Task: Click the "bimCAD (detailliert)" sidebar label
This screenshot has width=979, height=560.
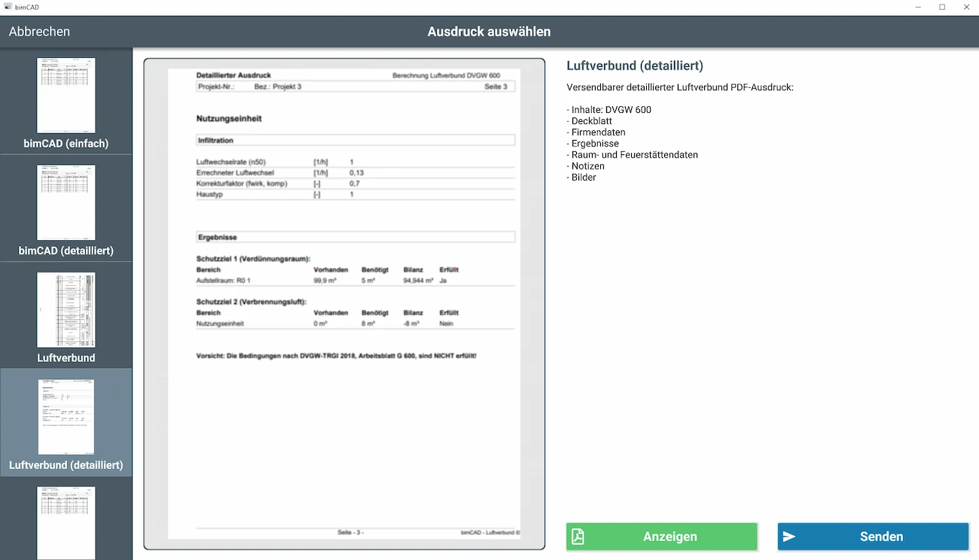Action: click(66, 251)
